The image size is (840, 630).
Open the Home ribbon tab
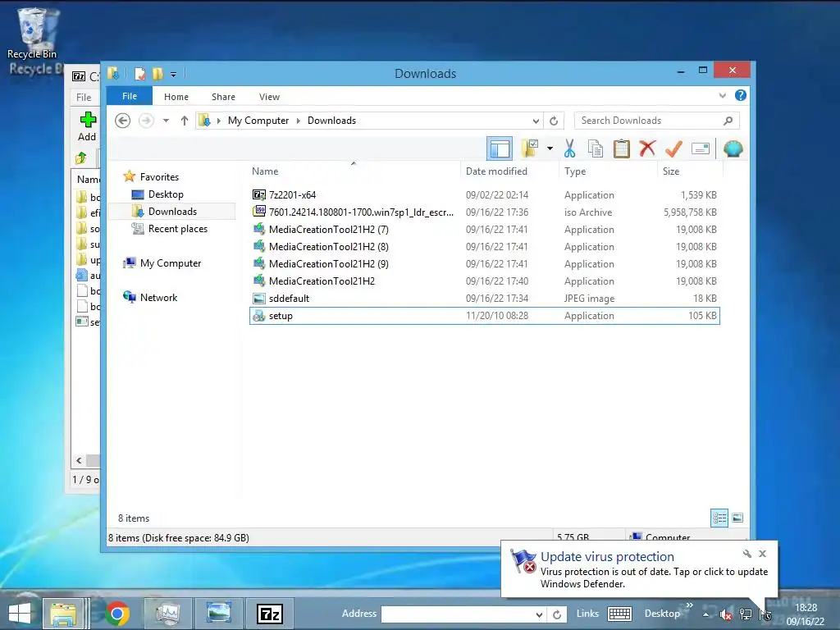176,97
